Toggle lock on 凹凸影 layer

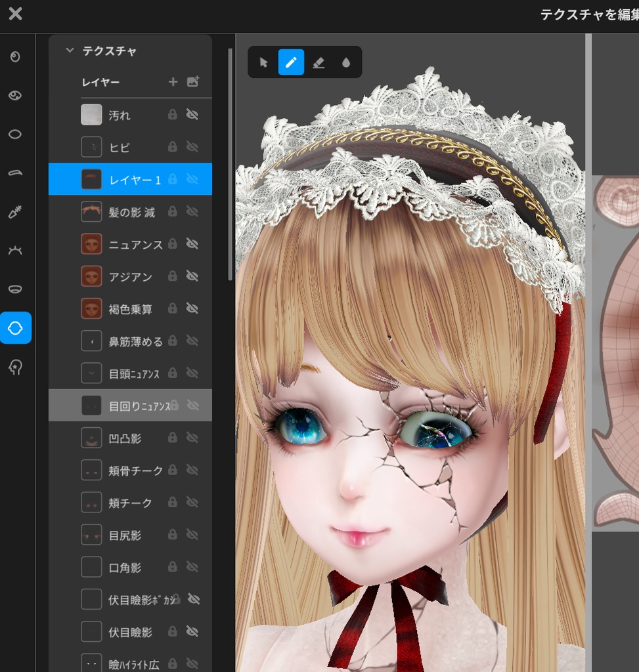tap(173, 438)
